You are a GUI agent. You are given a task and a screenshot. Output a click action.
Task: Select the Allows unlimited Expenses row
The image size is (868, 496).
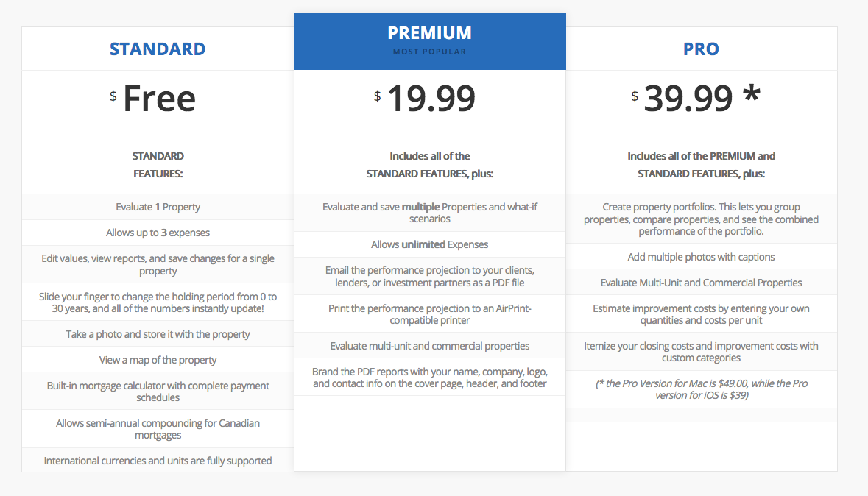coord(429,244)
